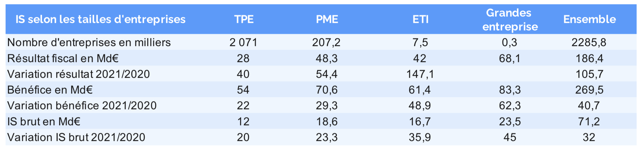
Task: Select header "IS selon les tailles d'entreprises"
Action: tap(101, 19)
